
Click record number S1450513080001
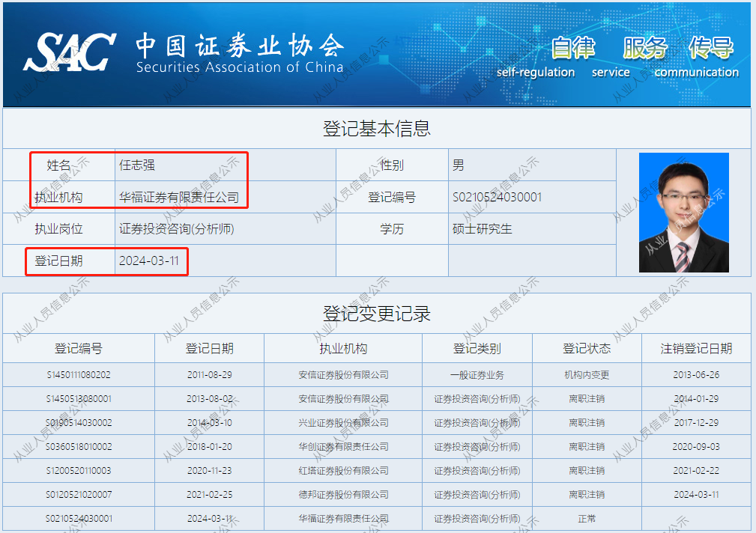coord(79,399)
